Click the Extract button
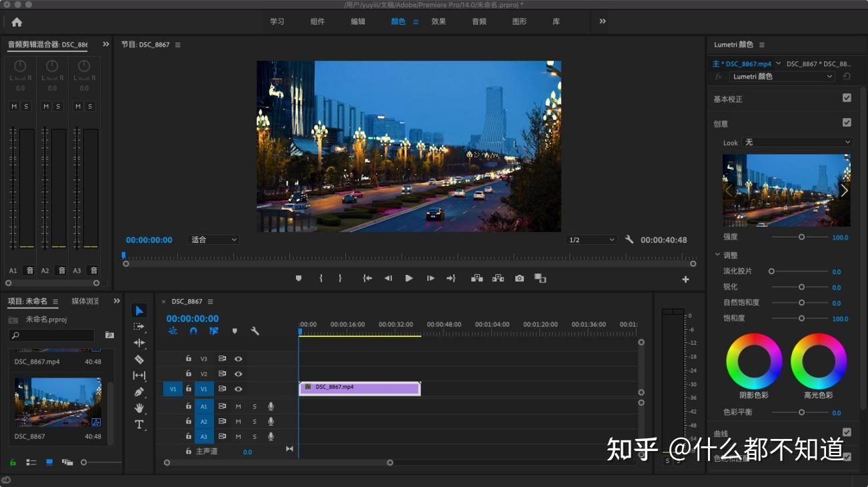 pyautogui.click(x=498, y=278)
